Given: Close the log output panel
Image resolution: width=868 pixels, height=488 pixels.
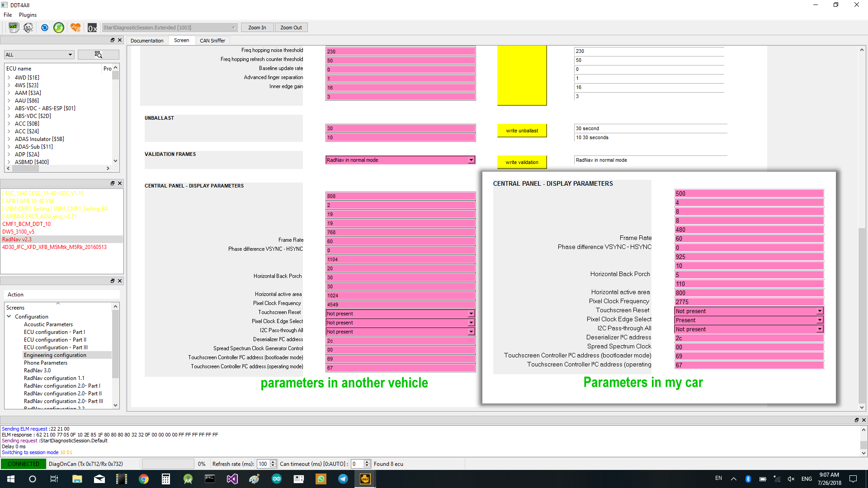Looking at the screenshot, I should 863,420.
